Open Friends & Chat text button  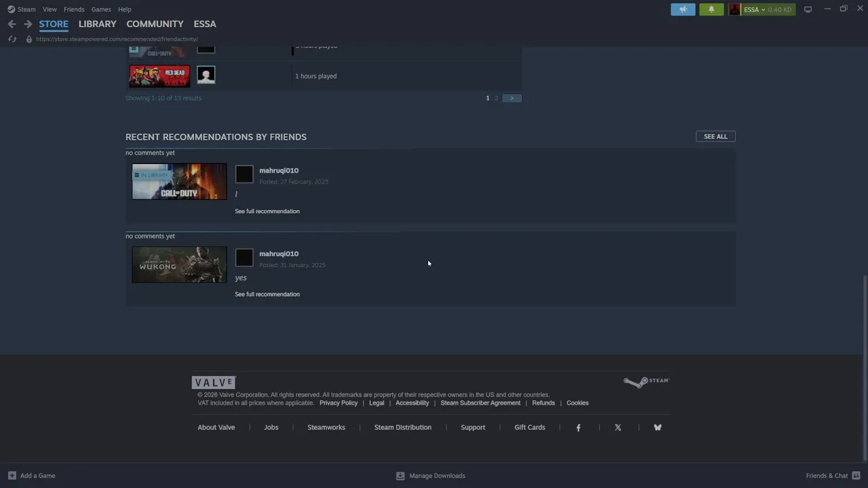(827, 476)
